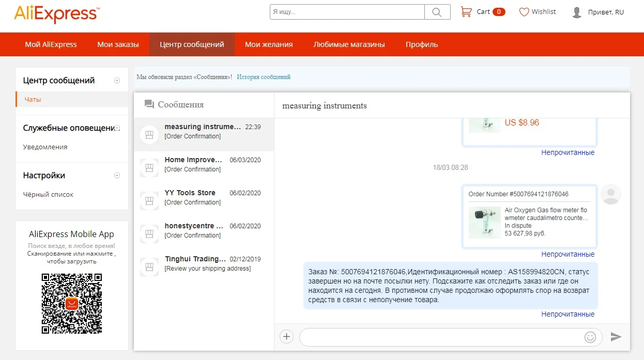Screen dimensions: 644x360
Task: Open the Мой AliExpress menu
Action: pos(51,44)
